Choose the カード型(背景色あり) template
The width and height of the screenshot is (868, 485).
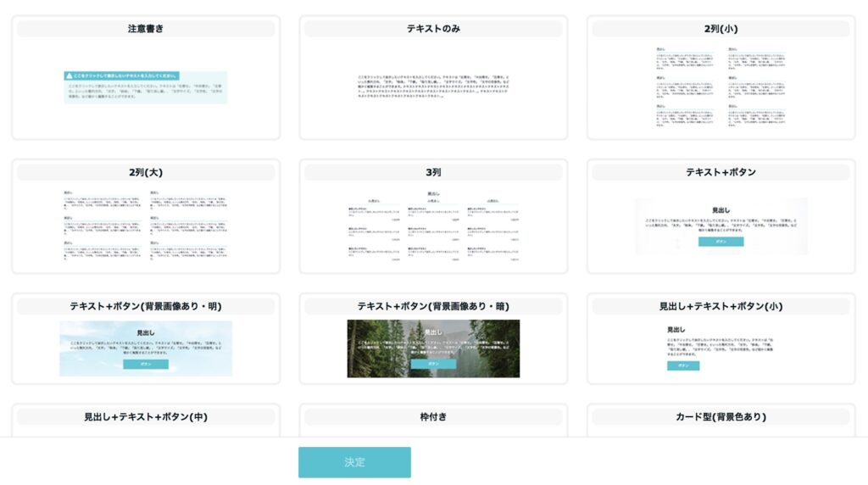pyautogui.click(x=721, y=421)
